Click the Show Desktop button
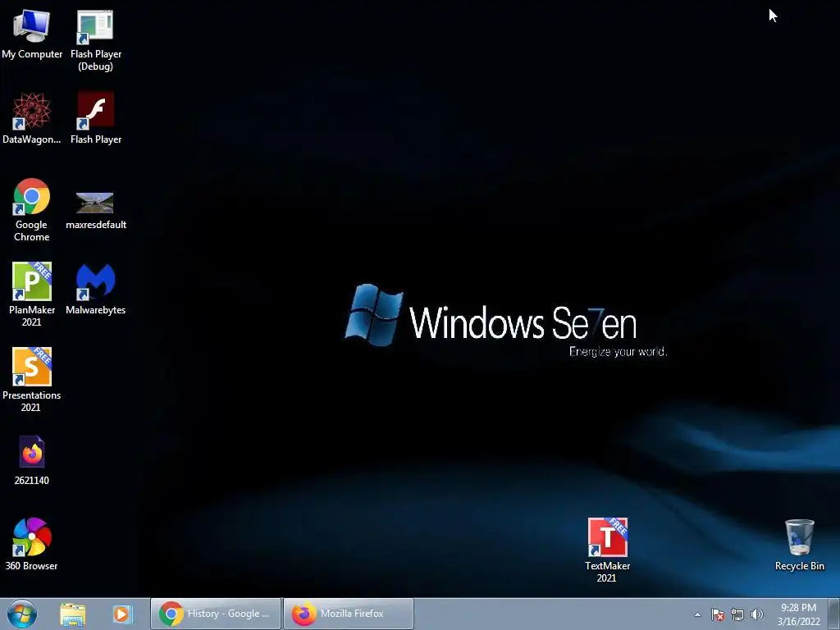840x630 pixels. (x=834, y=614)
